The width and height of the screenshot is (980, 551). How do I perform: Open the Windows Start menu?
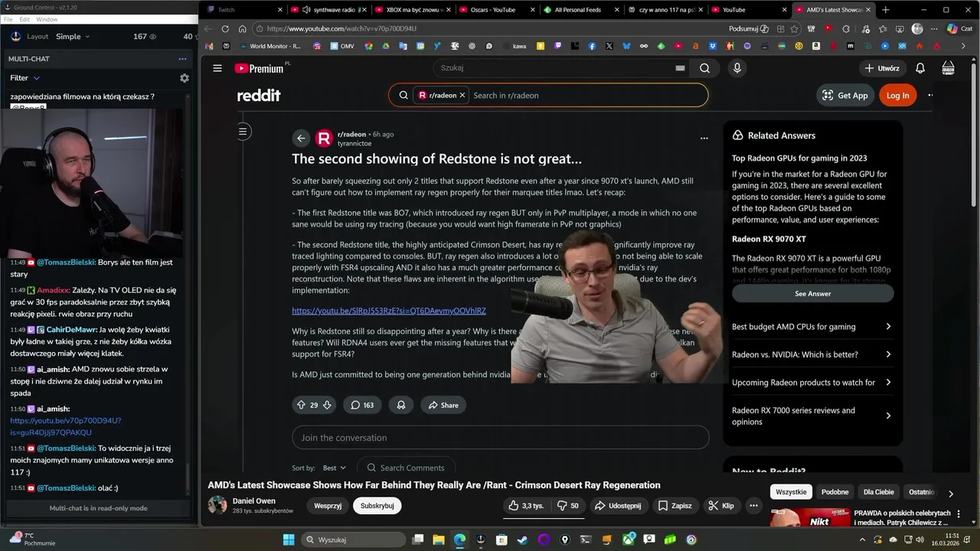[x=289, y=540]
